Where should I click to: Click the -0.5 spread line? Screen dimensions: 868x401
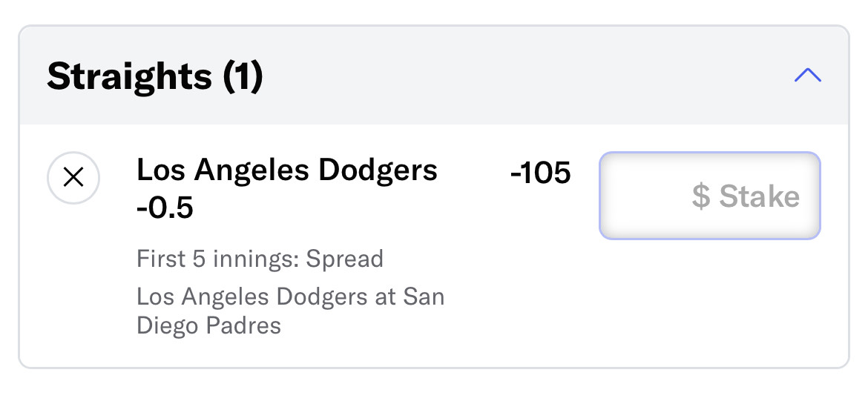(x=165, y=209)
